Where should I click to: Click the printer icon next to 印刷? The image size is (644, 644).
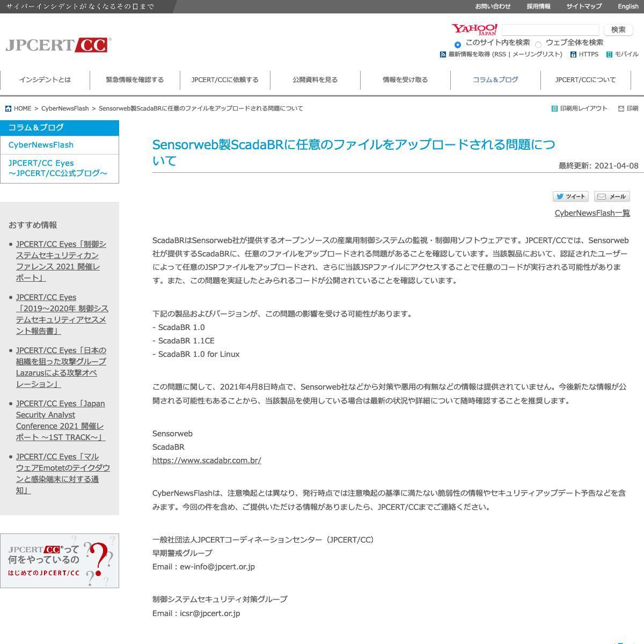pos(621,108)
